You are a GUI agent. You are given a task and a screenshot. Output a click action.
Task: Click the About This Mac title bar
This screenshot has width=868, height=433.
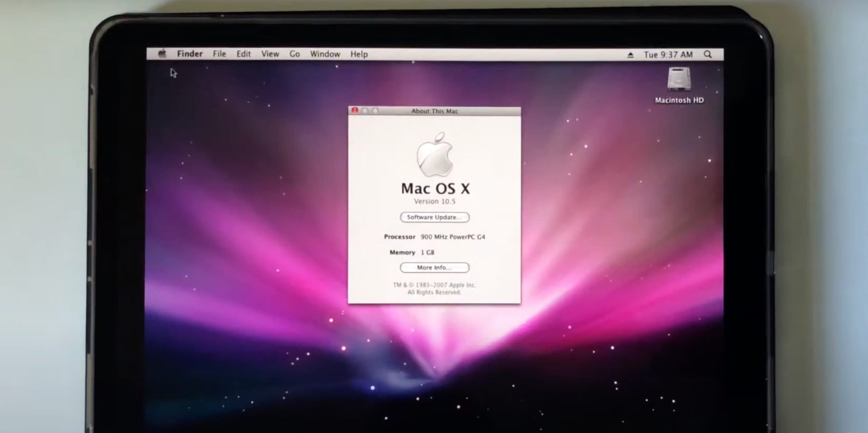(435, 111)
